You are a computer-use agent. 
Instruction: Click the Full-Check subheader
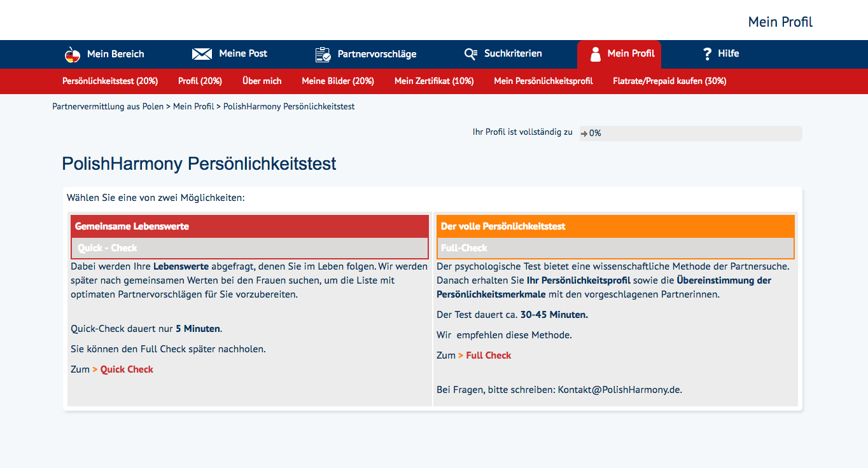[615, 248]
